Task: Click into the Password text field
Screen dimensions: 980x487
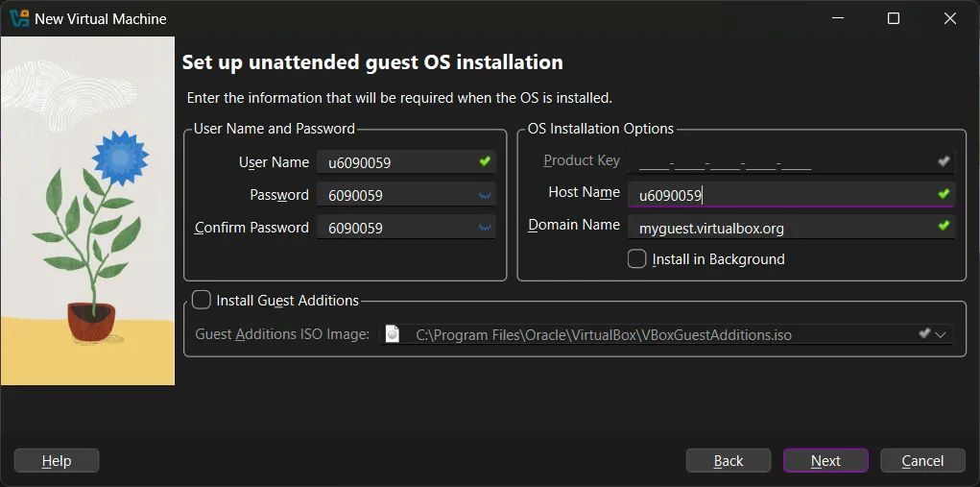Action: (398, 195)
